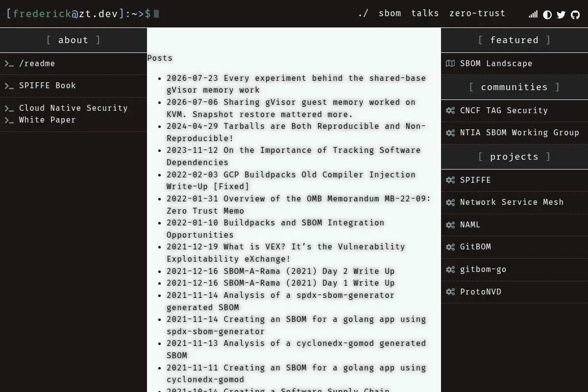Click the map icon beside SBOM Landscape
Viewport: 588px width, 392px height.
pos(450,63)
